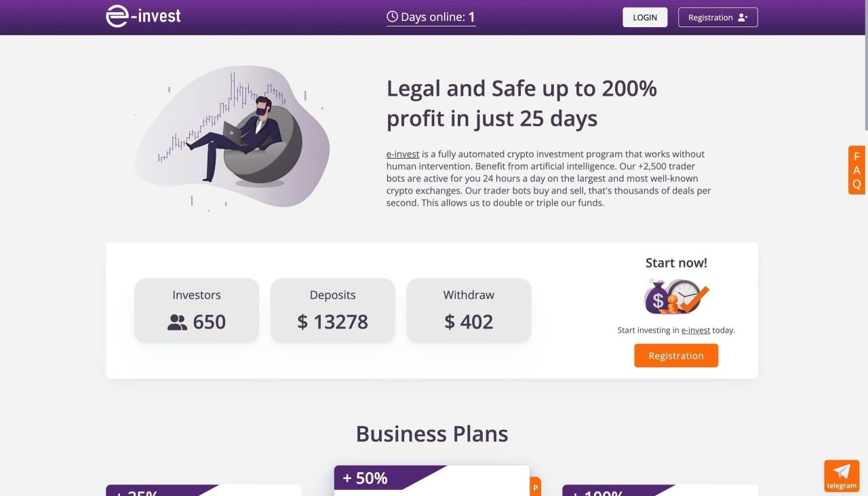Click the page's vertical scrollbar

(865, 68)
